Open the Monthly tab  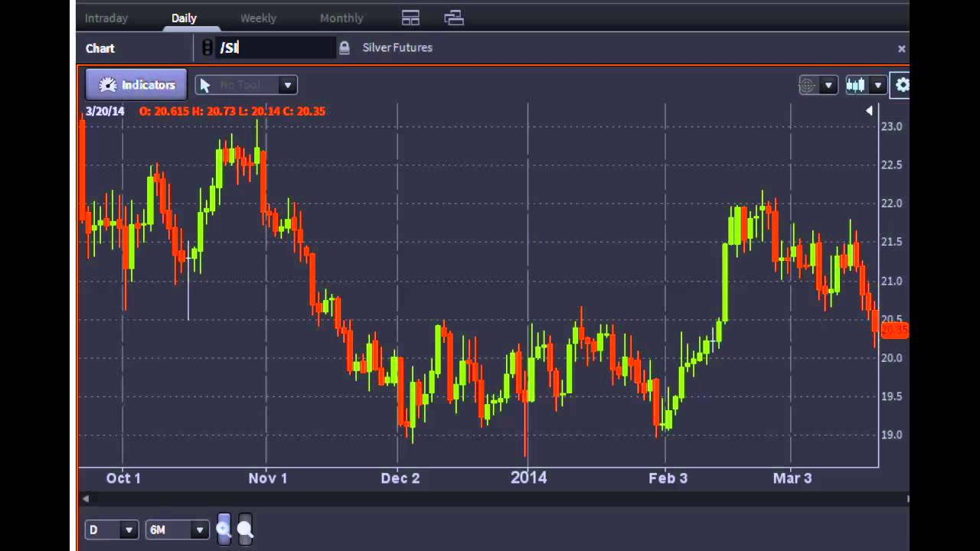click(341, 18)
